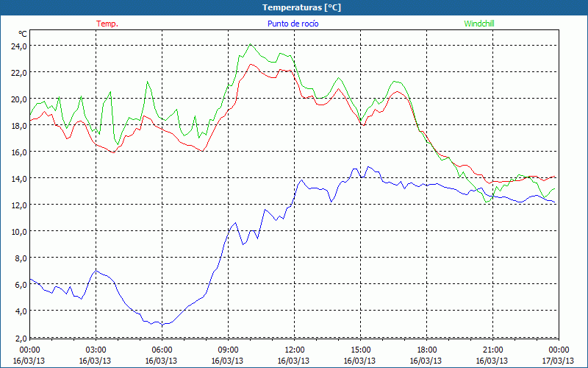This screenshot has width=588, height=368.
Task: Click the 4,0 y-axis value
Action: pos(21,311)
